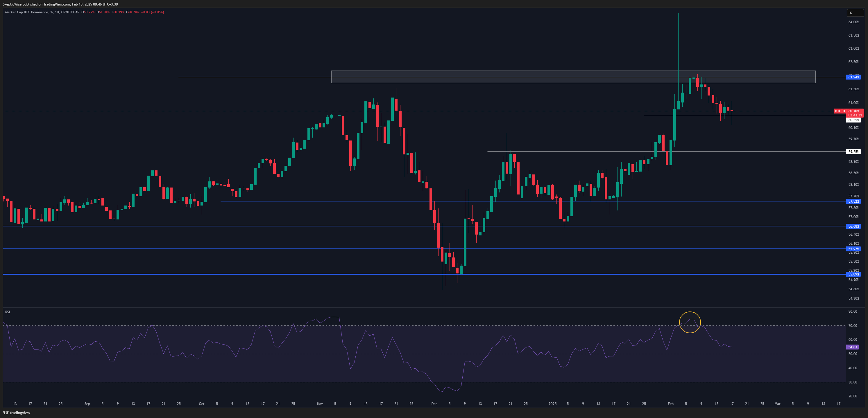Click the Market Cap BTC Dominance chart title

(42, 12)
